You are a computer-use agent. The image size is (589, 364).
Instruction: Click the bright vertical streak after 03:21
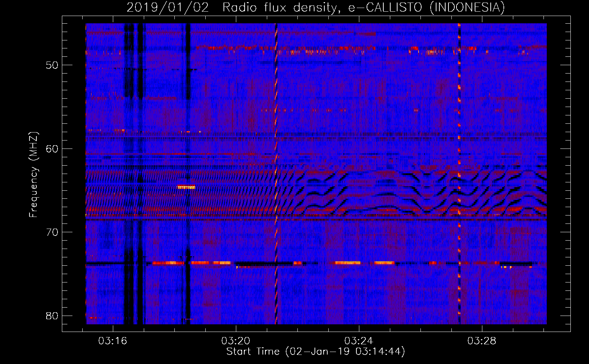pos(276,174)
